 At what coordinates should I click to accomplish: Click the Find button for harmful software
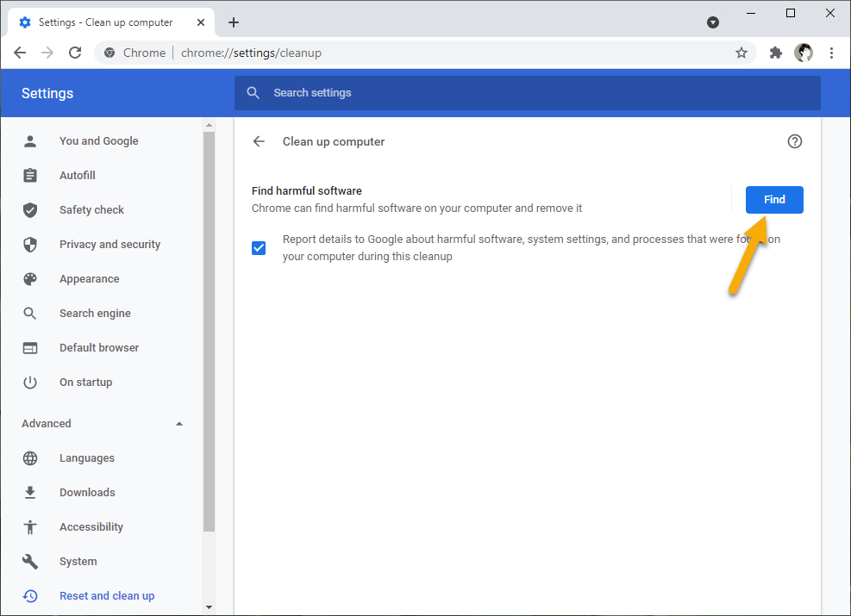pyautogui.click(x=773, y=199)
